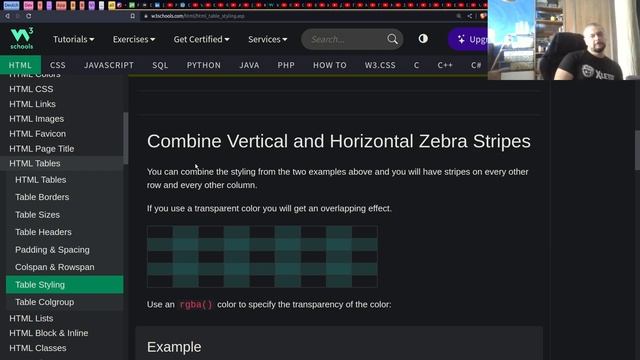Open the Get Certified dropdown

tap(202, 39)
